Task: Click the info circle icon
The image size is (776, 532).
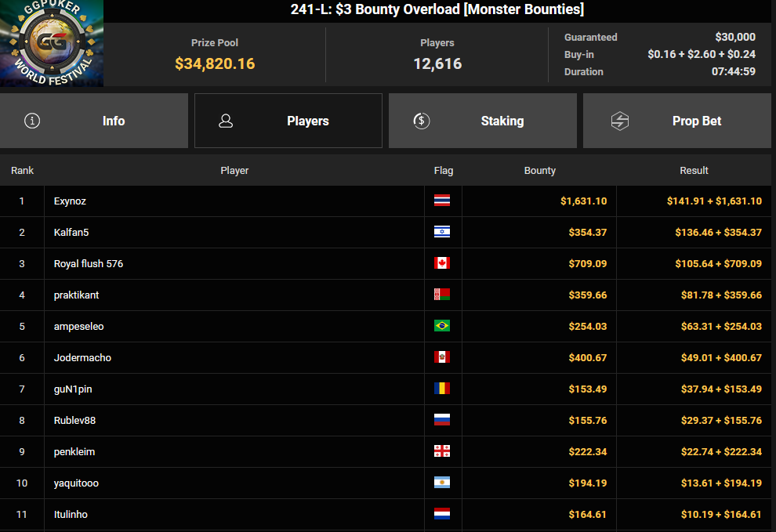Action: (32, 121)
